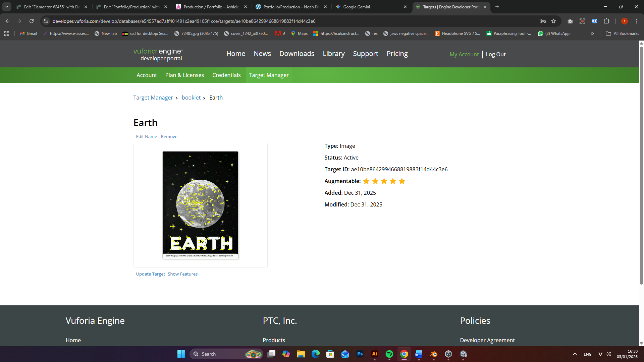This screenshot has height=362, width=644.
Task: Bookmark this page with the star icon
Action: (x=553, y=21)
